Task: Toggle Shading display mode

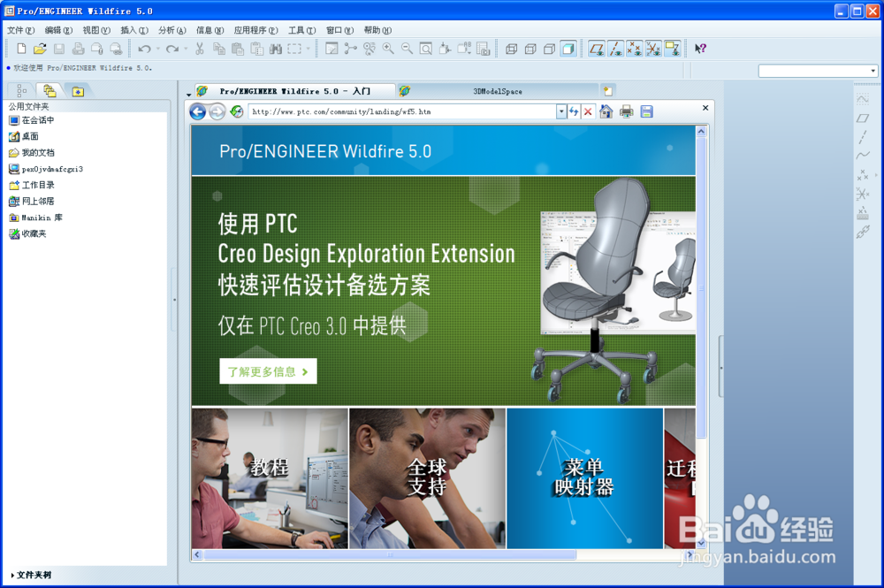Action: pyautogui.click(x=568, y=49)
